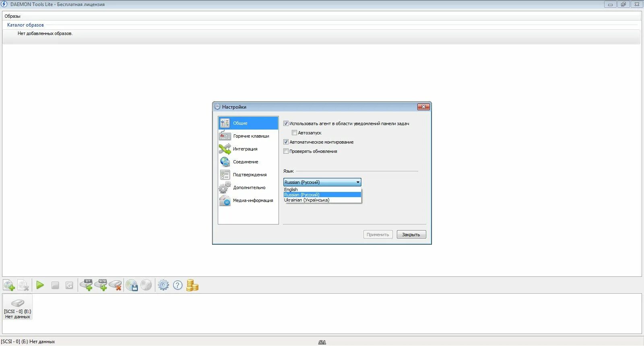Collapse the language combo box arrow
Screen dimensions: 644x346
pos(358,182)
